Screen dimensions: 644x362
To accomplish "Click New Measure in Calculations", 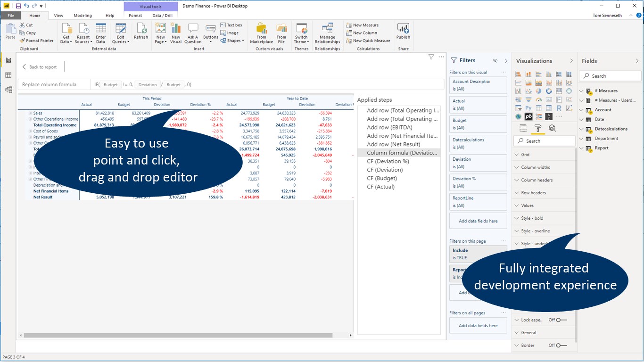I will [x=362, y=25].
